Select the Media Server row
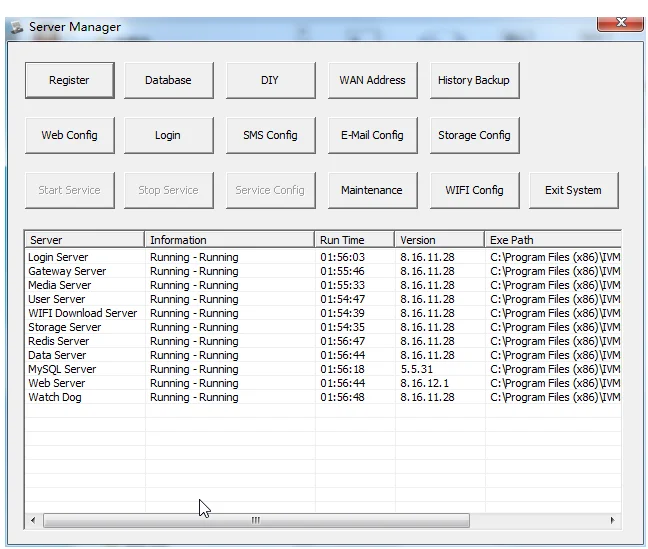 (323, 285)
